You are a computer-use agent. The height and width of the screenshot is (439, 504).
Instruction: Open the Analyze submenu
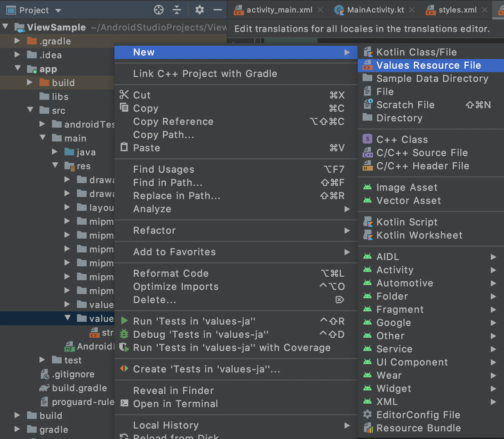(x=236, y=209)
